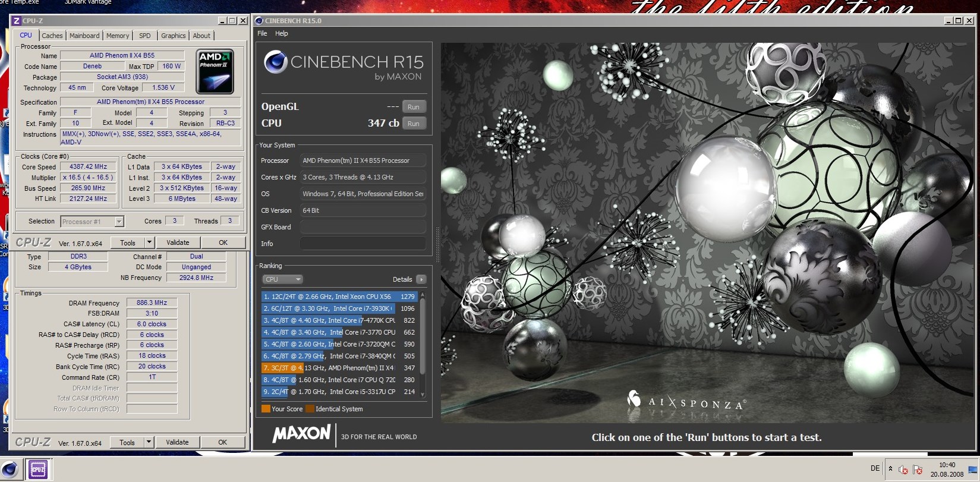Select ranking row 1 Intel Xeon CPU X56
Viewport: 980px width, 482px height.
pyautogui.click(x=339, y=297)
